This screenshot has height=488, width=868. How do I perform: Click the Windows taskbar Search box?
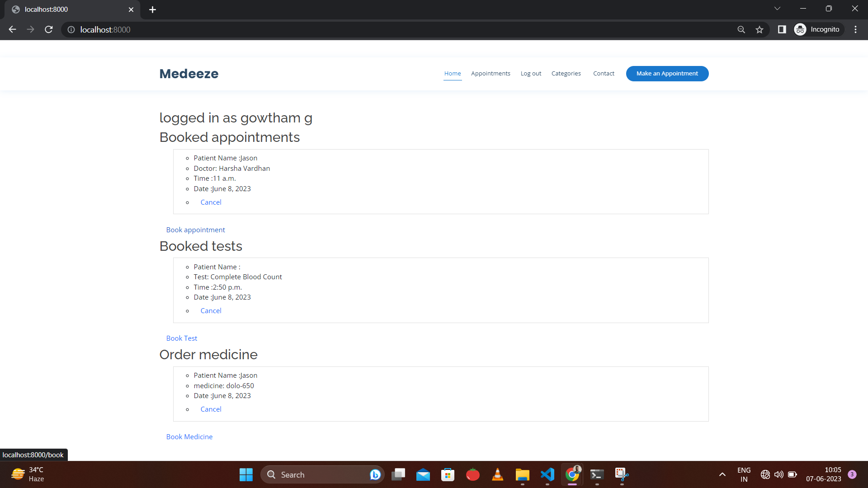(x=316, y=474)
